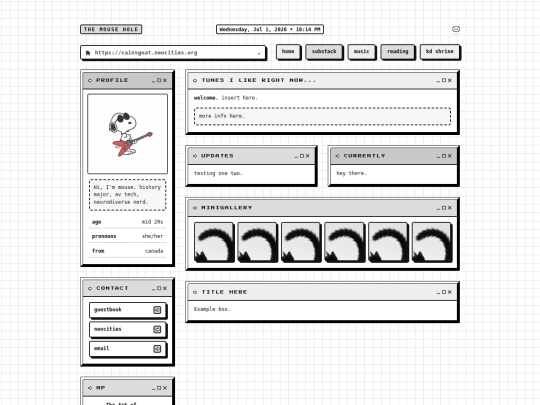Click the date and time display
540x405 pixels.
(x=270, y=29)
